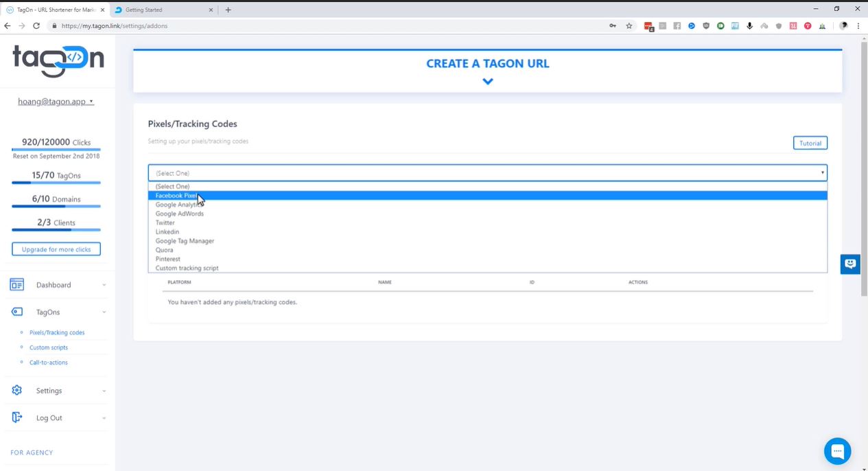Bookmark page with the star icon
This screenshot has width=868, height=471.
pos(629,26)
